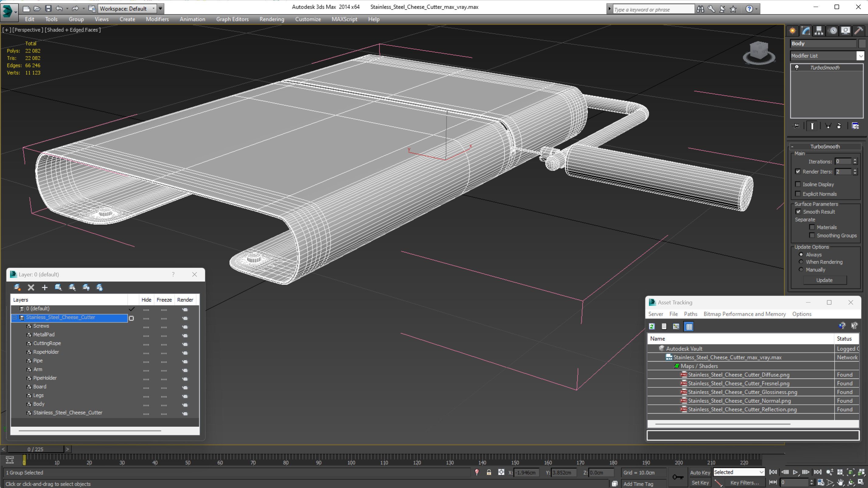
Task: Collapse Stainless_Steel_Cheese_Cutter layer tree
Action: 15,317
